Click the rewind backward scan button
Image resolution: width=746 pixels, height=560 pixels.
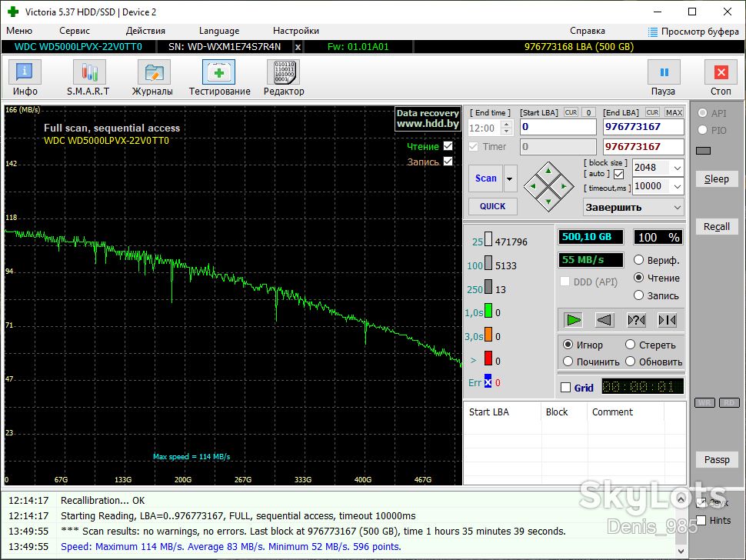[604, 320]
